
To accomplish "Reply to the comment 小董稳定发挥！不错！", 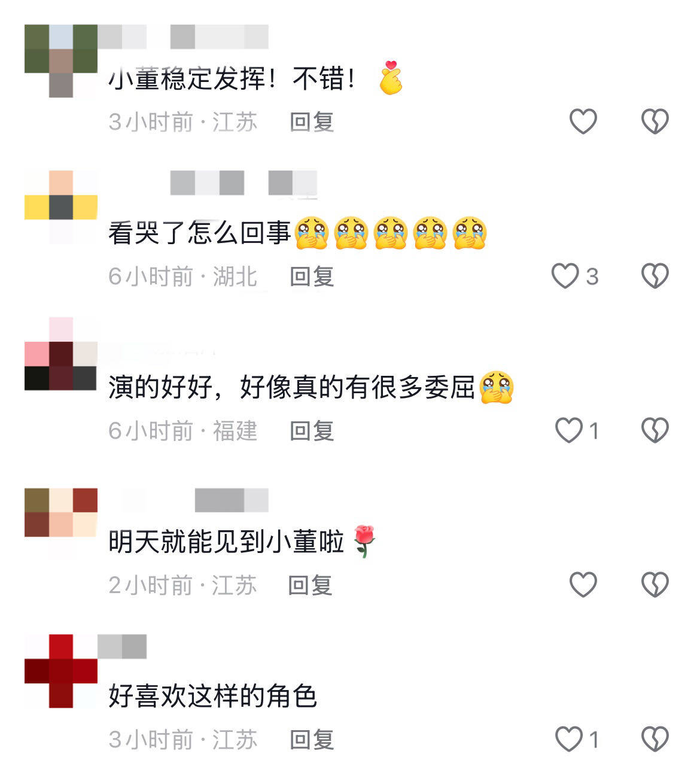I will coord(312,122).
